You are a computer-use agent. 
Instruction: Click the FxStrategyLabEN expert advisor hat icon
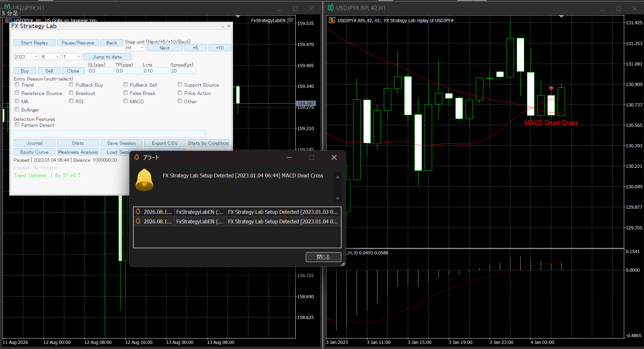[291, 20]
